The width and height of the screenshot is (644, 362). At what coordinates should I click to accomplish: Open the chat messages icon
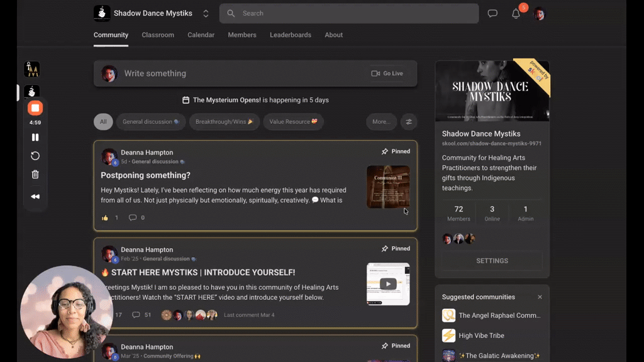pos(492,14)
